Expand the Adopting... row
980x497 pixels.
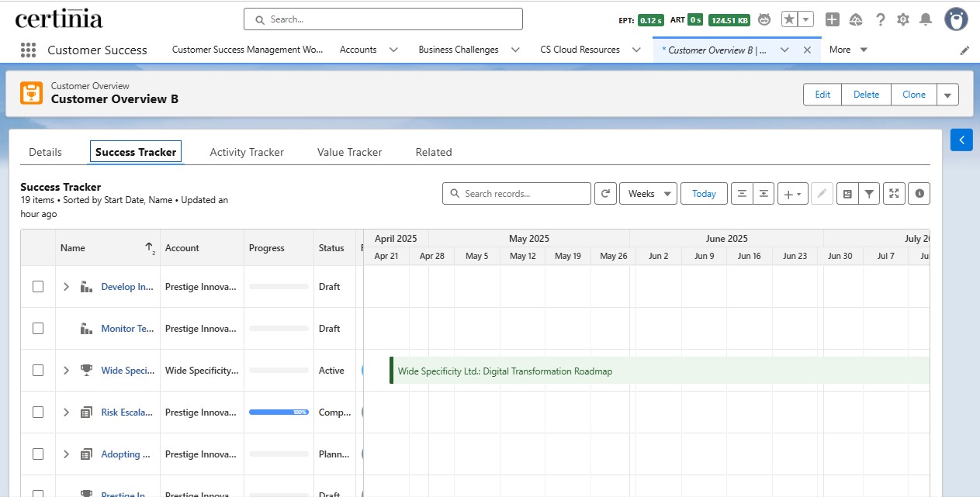coord(66,454)
